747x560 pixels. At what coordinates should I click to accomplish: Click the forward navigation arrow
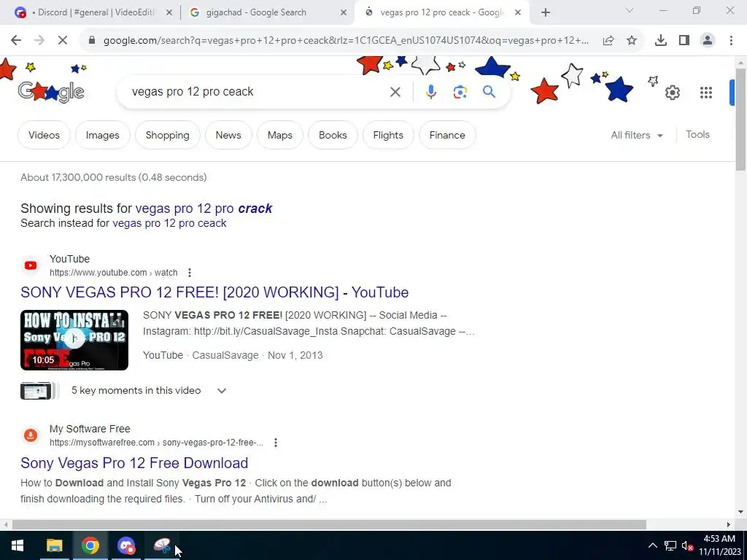point(39,41)
